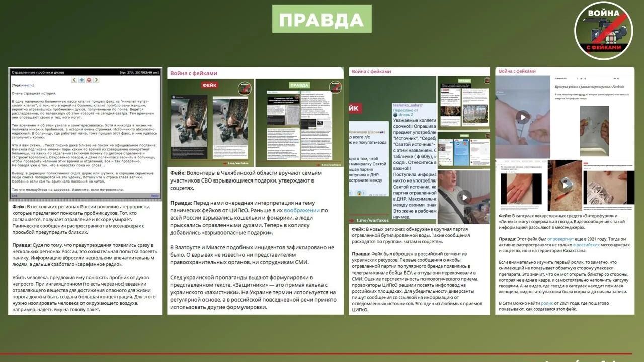Click the round Война с фейками logo at top right

click(603, 31)
